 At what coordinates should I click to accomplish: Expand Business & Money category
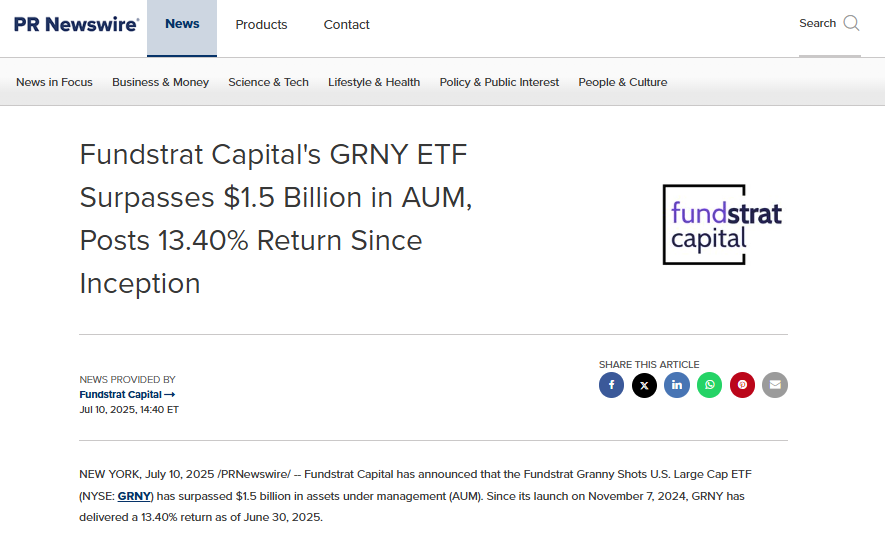point(160,82)
